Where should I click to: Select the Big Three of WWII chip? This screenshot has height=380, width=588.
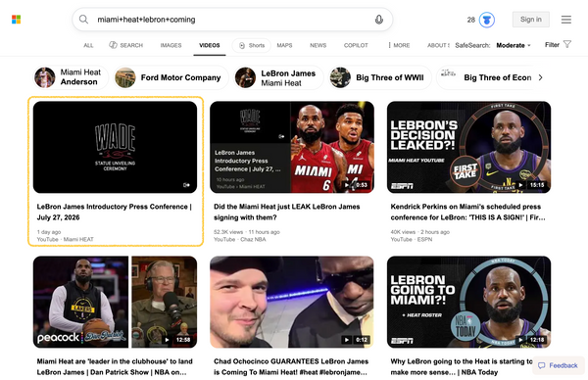coord(379,77)
